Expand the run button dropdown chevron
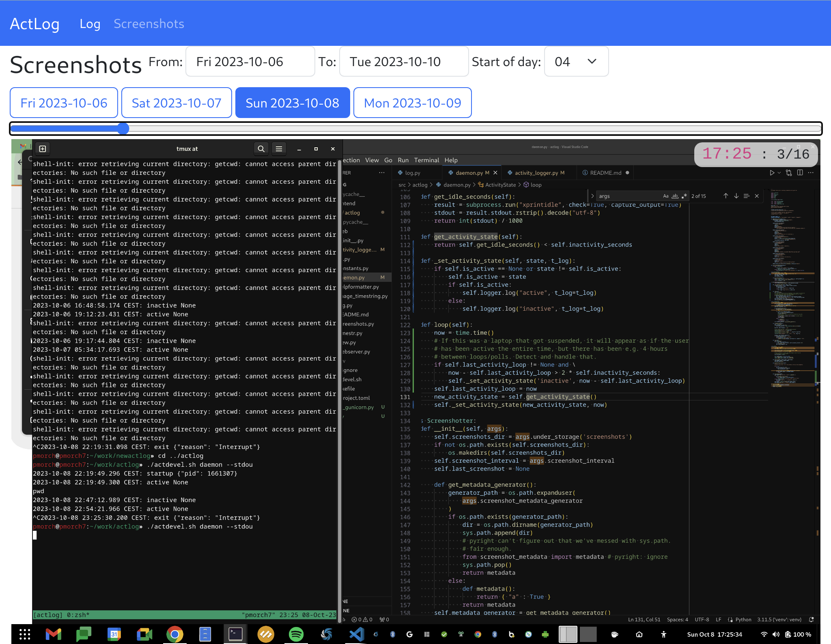 point(779,172)
